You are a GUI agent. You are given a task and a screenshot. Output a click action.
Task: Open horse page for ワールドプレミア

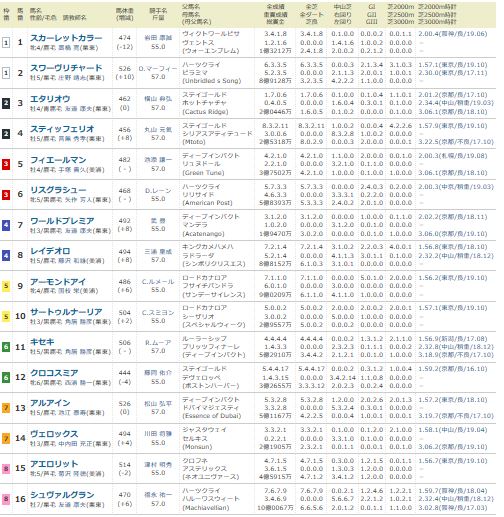(62, 221)
